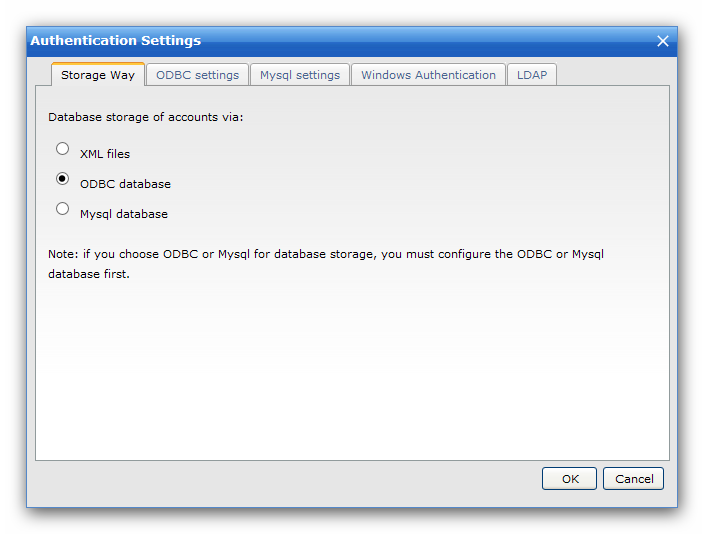Go to the Windows Authentication tab
The image size is (704, 534).
pyautogui.click(x=428, y=75)
